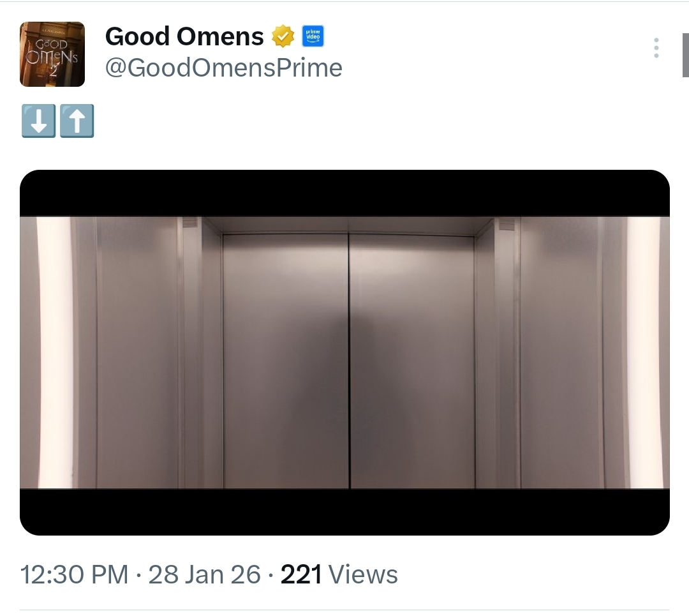Open the three-dot more options menu
The height and width of the screenshot is (616, 689).
pos(656,47)
